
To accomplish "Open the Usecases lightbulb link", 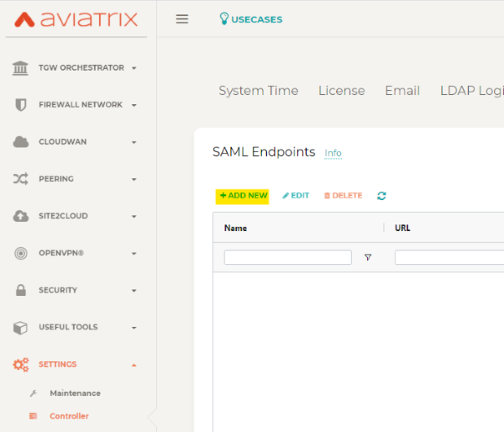I will (x=250, y=19).
